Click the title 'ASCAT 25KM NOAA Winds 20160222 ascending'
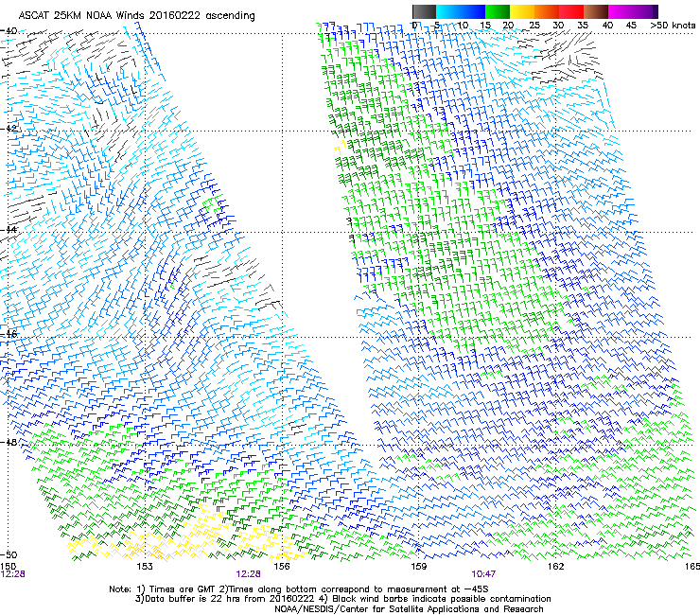 [136, 16]
